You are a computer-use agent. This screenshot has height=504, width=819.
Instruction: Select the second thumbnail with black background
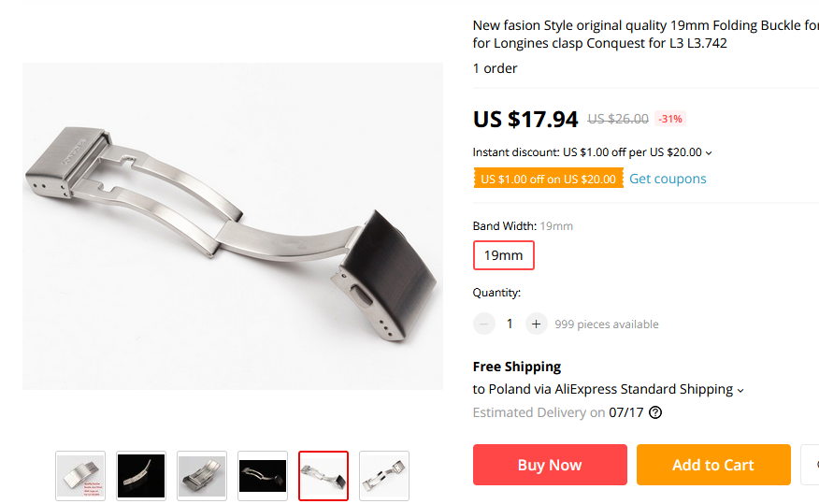[x=141, y=476]
